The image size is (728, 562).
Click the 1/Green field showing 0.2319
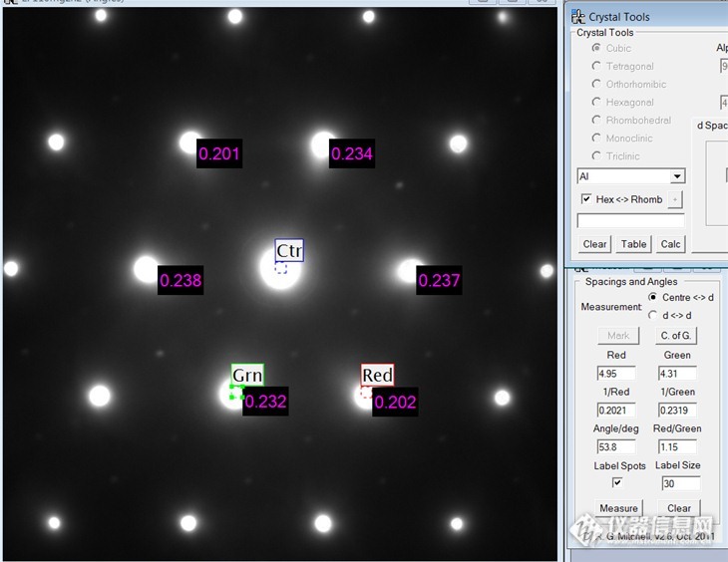[677, 411]
